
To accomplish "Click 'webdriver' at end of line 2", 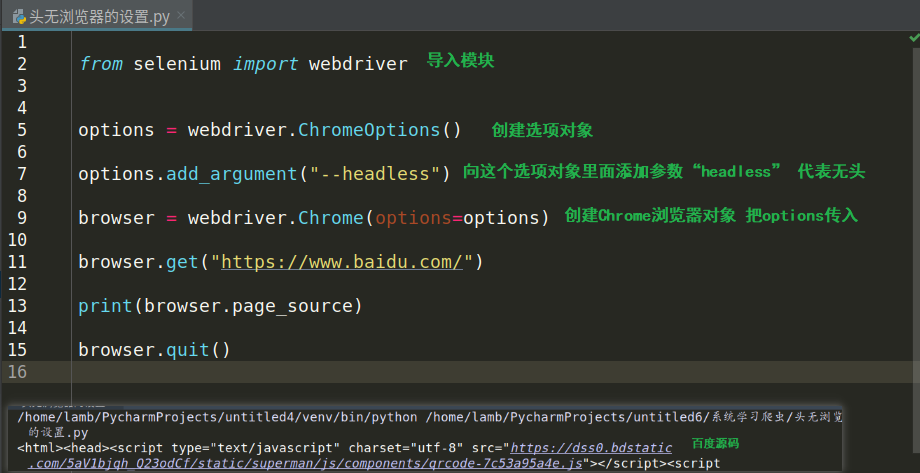I will (358, 63).
